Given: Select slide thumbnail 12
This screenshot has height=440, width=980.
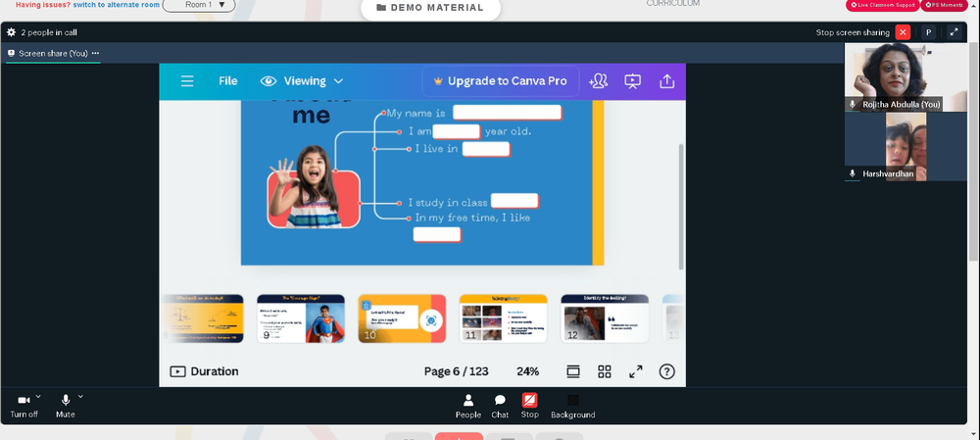Looking at the screenshot, I should click(605, 318).
